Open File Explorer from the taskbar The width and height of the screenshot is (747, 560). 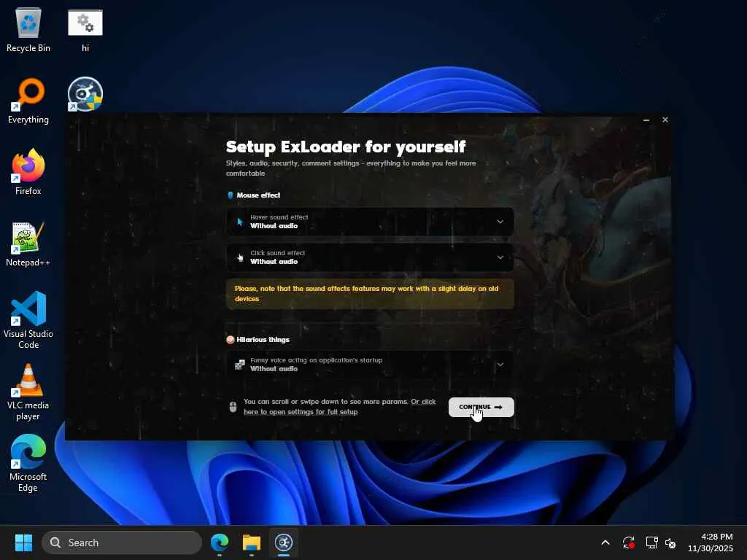252,542
